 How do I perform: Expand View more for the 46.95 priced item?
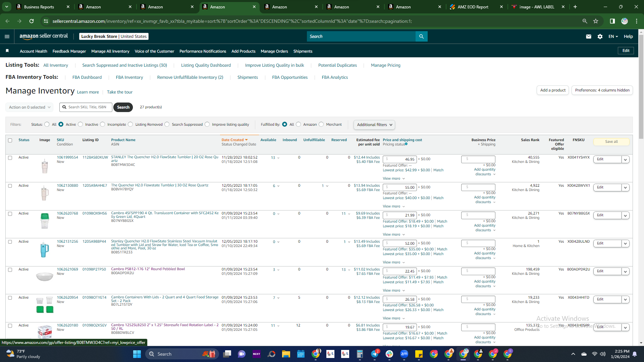click(394, 179)
